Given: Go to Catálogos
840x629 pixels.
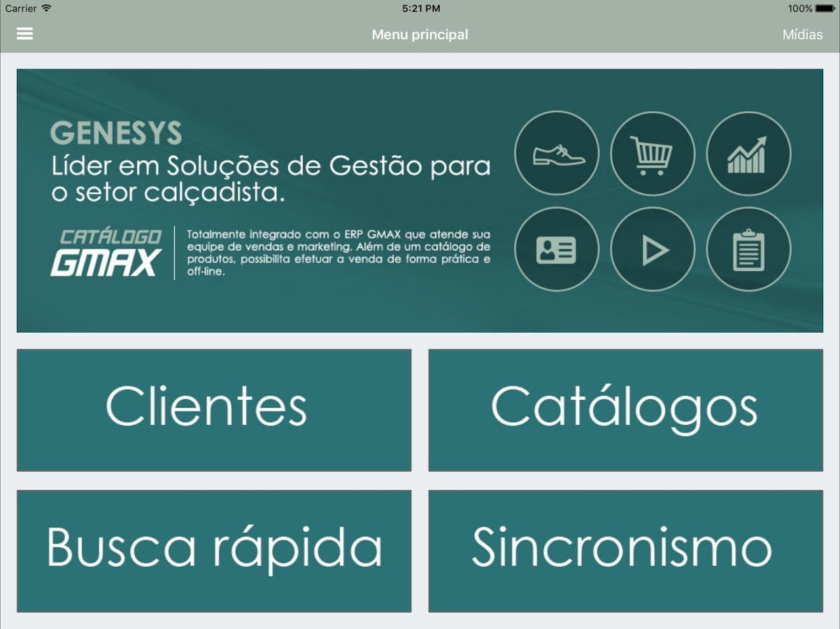Looking at the screenshot, I should pos(625,410).
